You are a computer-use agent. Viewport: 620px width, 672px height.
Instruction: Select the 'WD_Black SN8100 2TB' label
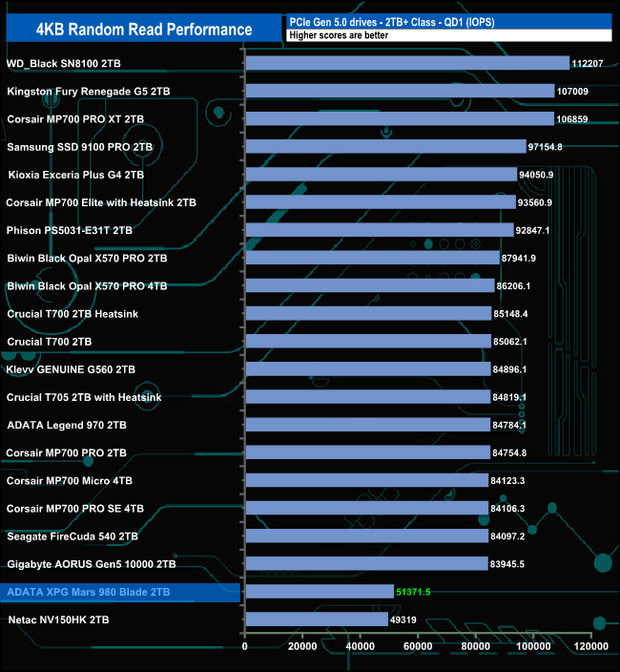pyautogui.click(x=64, y=63)
